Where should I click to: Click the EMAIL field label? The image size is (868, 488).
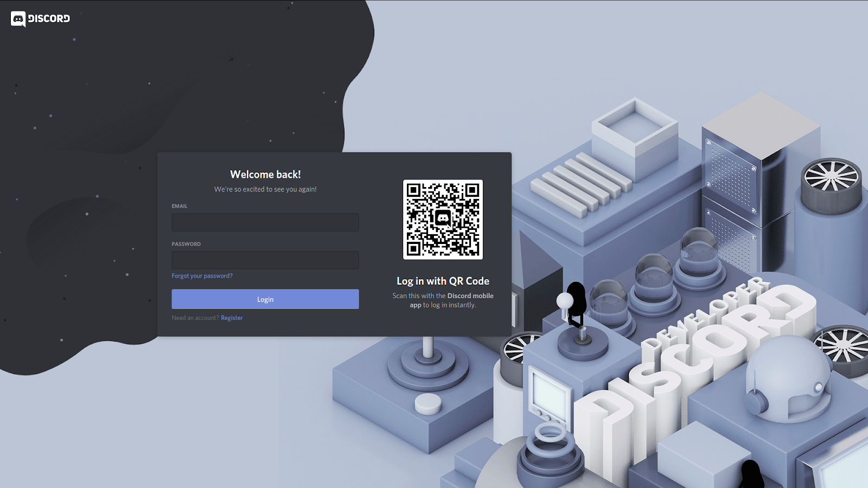click(x=180, y=206)
